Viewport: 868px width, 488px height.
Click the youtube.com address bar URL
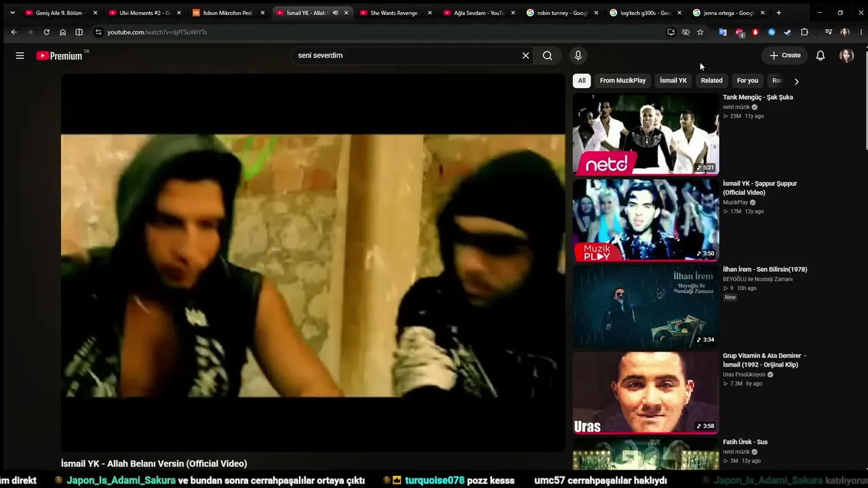157,32
